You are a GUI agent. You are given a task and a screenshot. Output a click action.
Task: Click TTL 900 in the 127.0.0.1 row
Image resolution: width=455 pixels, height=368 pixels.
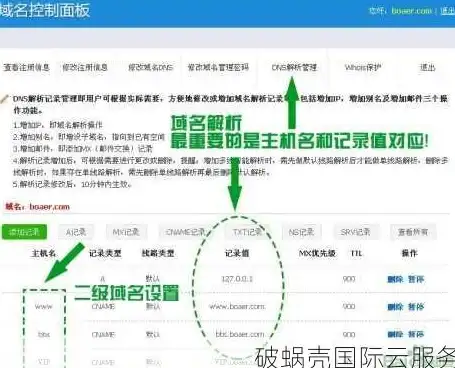(x=349, y=279)
